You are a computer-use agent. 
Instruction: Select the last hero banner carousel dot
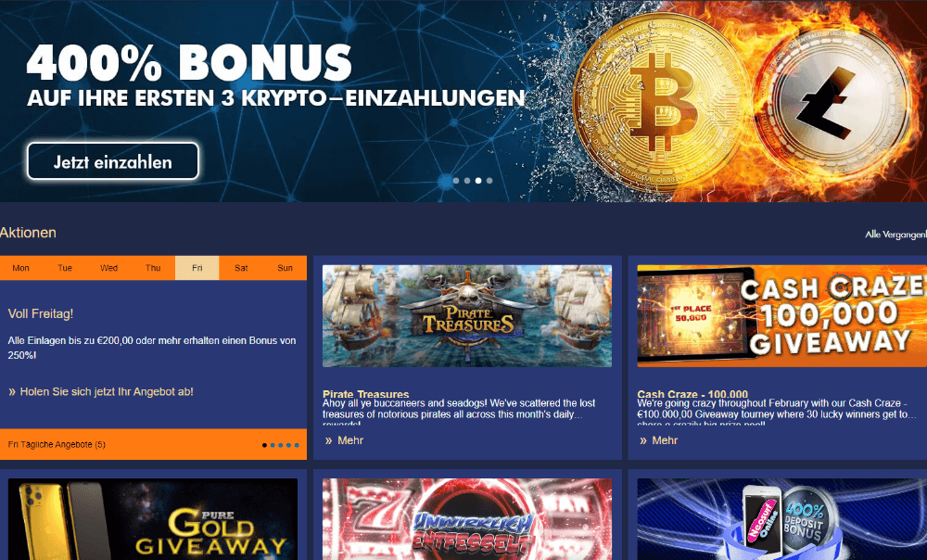point(489,181)
